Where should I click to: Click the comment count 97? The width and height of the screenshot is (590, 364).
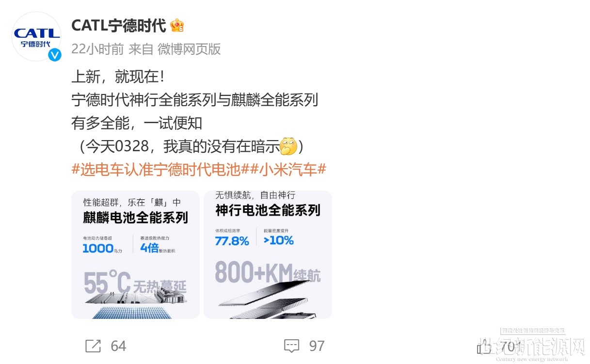tap(317, 346)
